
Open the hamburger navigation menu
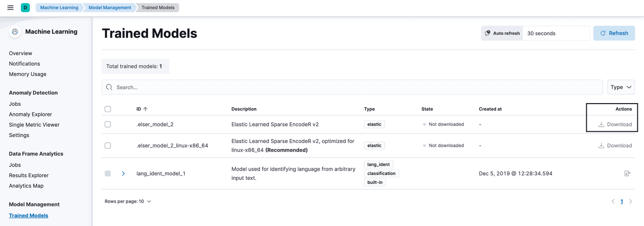(x=10, y=8)
